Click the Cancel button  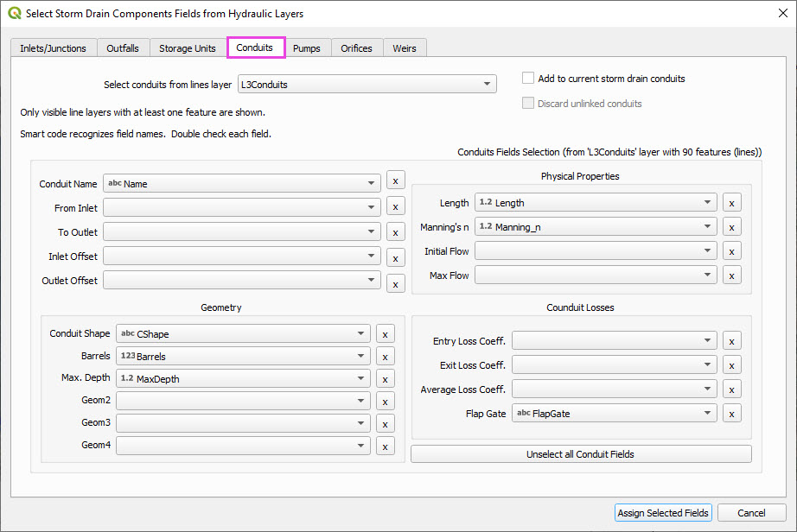click(x=751, y=513)
